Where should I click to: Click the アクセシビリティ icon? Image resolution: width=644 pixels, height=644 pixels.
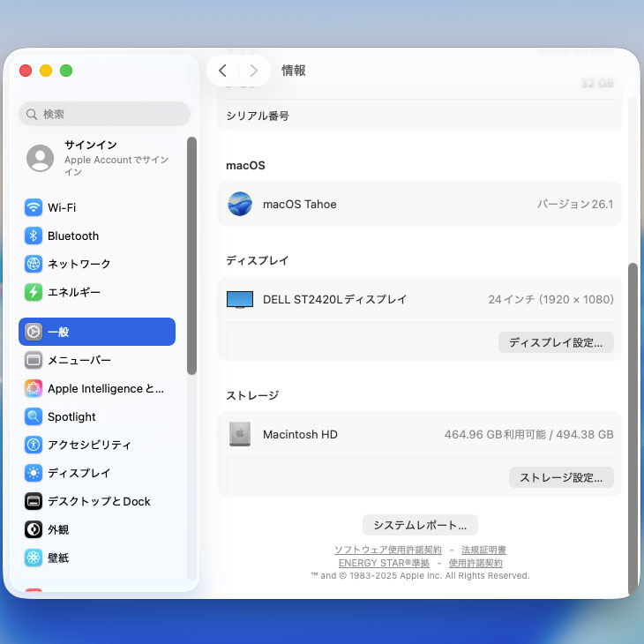pos(34,445)
